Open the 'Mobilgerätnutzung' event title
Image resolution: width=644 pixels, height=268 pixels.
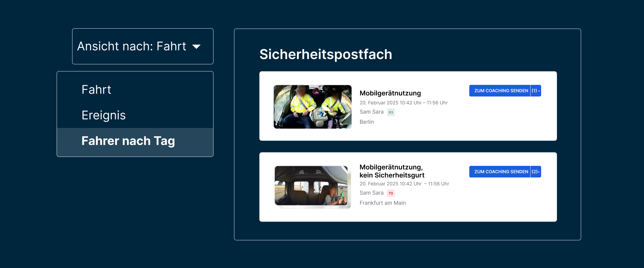[390, 93]
